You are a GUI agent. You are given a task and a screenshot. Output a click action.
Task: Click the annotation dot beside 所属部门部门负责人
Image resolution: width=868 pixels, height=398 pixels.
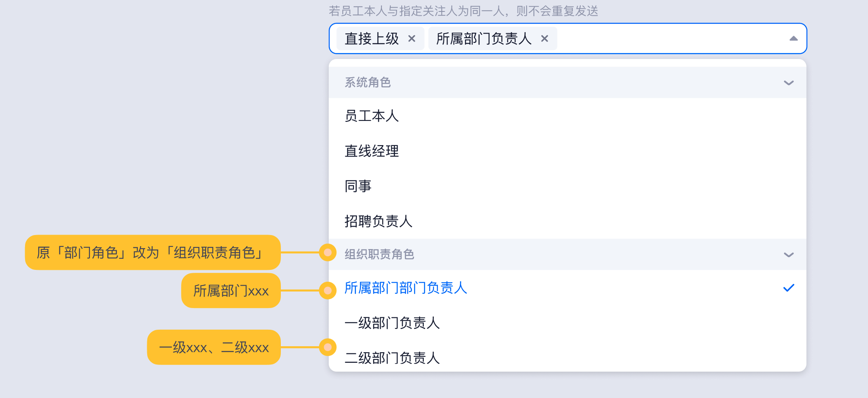point(328,291)
